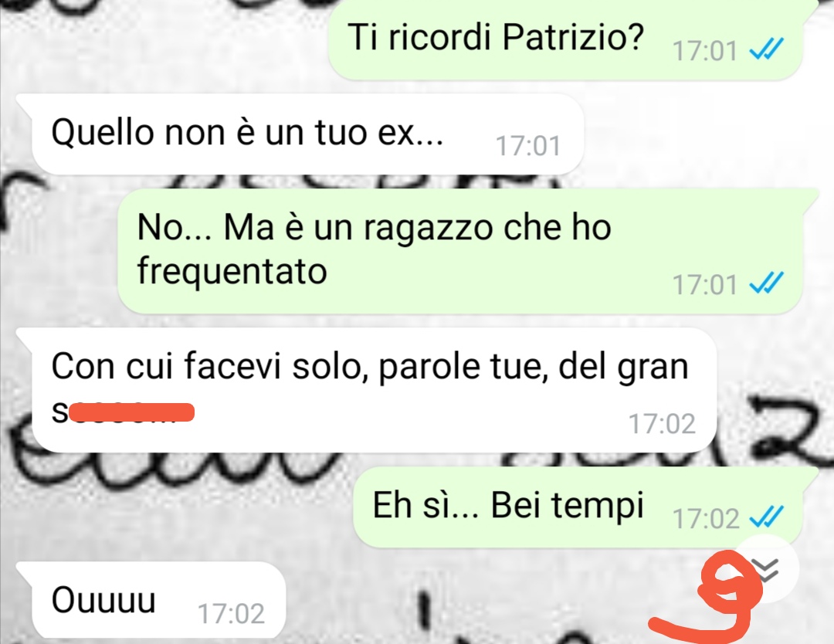This screenshot has height=644, width=834.
Task: Tap the scroll-to-bottom double chevron button
Action: [767, 568]
